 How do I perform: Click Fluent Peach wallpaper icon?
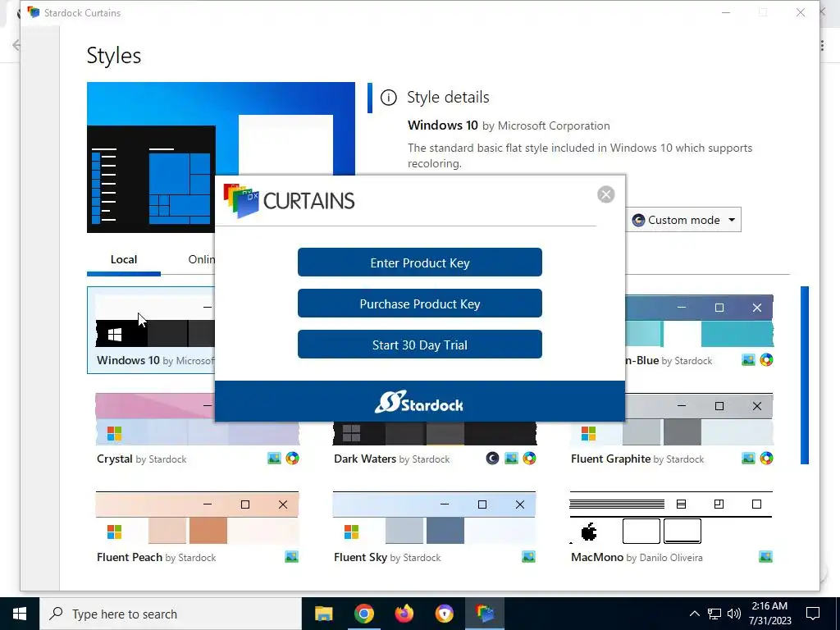click(x=292, y=557)
